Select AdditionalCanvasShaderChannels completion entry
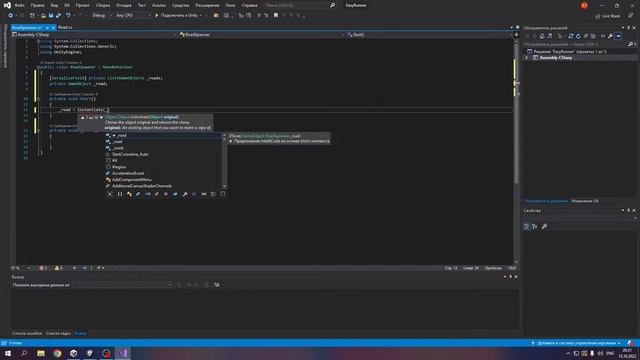This screenshot has height=360, width=640. [163, 186]
